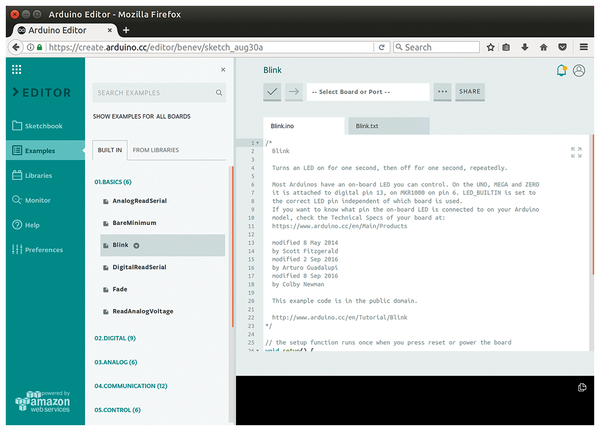This screenshot has width=600, height=431.
Task: Open bookmarks list icon in toolbar
Action: (x=506, y=47)
